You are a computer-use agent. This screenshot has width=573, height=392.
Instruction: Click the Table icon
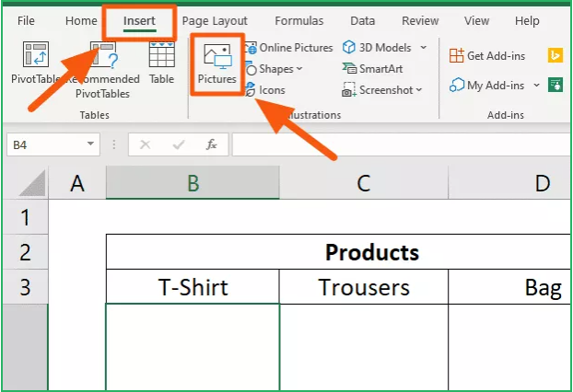click(x=161, y=64)
